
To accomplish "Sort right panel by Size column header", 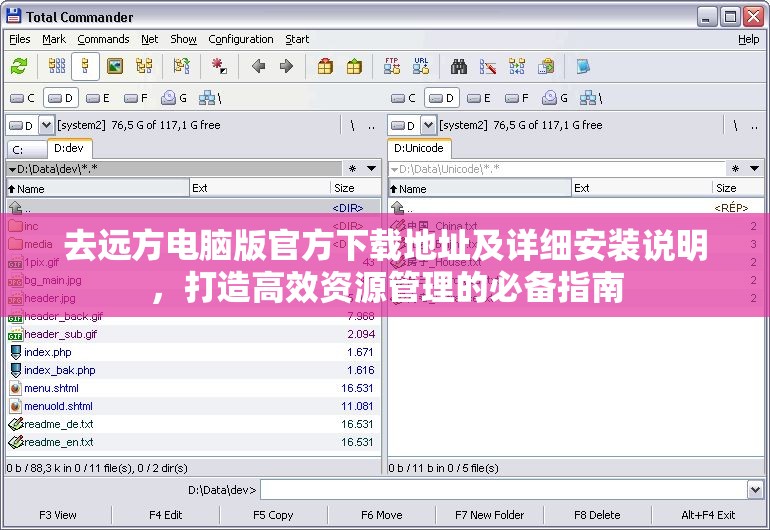I will pyautogui.click(x=738, y=189).
